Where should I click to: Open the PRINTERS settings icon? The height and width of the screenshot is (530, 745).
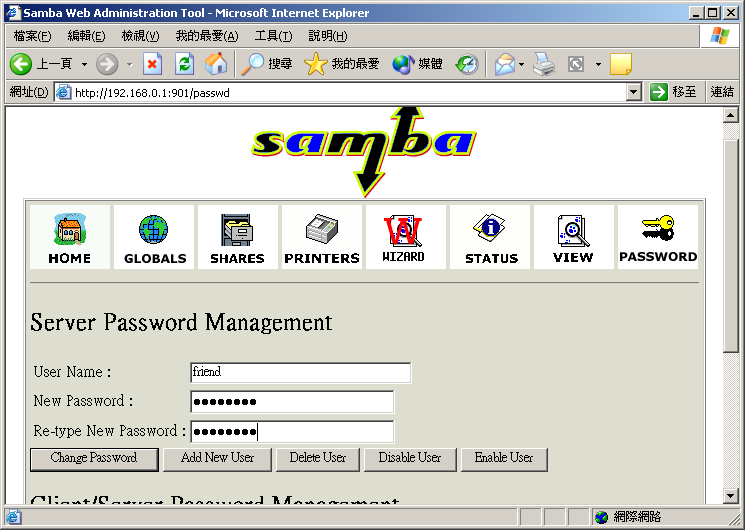[x=321, y=238]
